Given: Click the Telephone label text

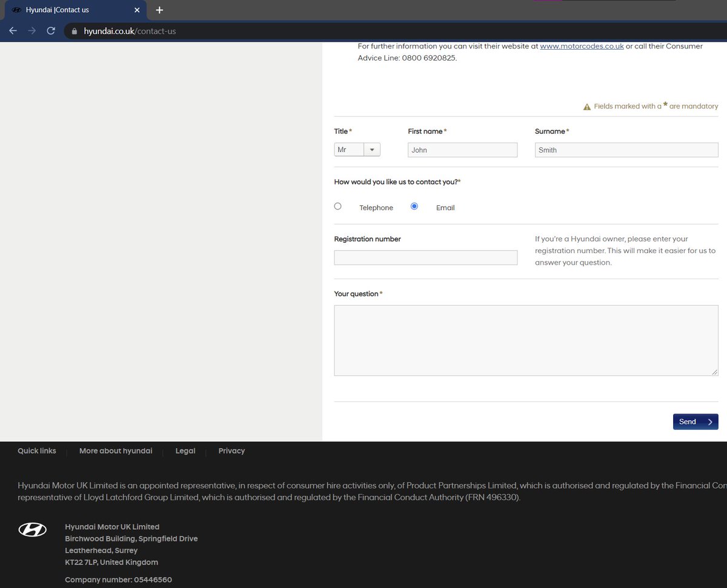Looking at the screenshot, I should click(x=376, y=208).
